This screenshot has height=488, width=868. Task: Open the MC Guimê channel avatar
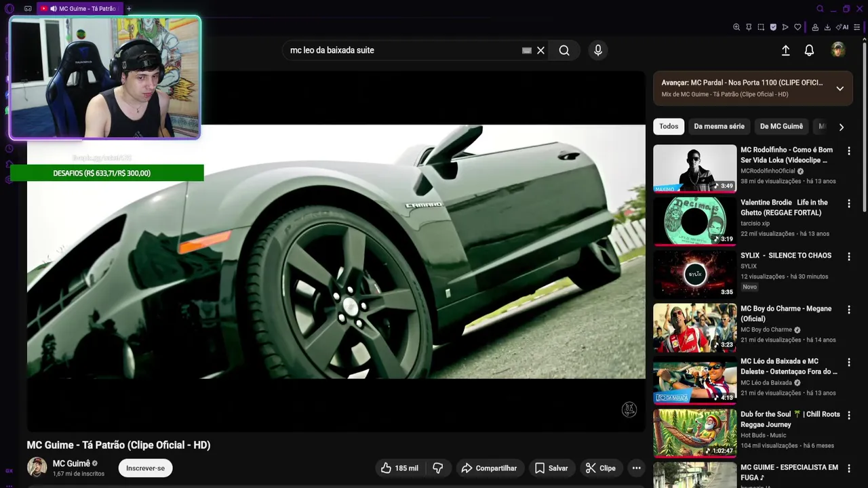coord(37,467)
